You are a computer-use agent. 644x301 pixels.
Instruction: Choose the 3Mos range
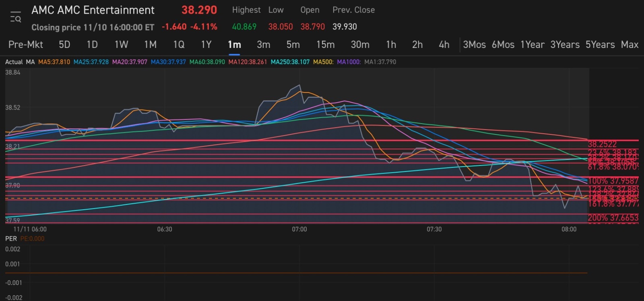coord(474,45)
